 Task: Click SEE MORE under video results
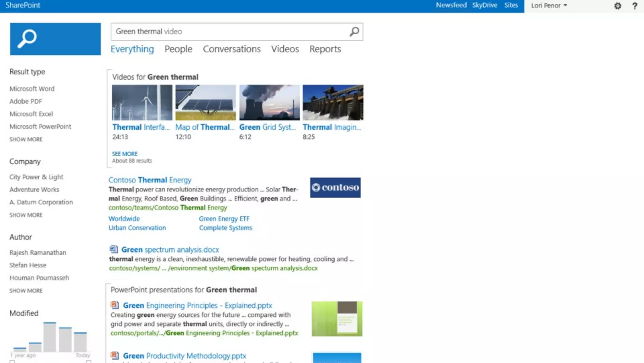[x=125, y=154]
